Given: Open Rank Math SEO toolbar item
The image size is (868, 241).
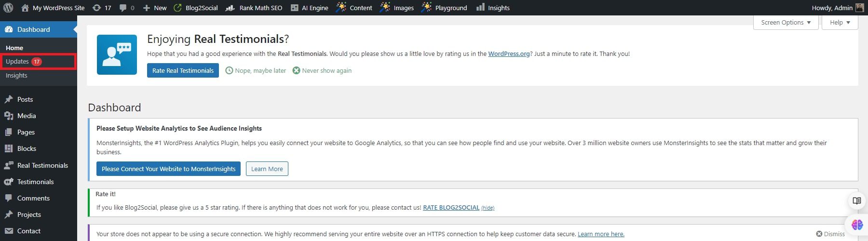Looking at the screenshot, I should 254,8.
